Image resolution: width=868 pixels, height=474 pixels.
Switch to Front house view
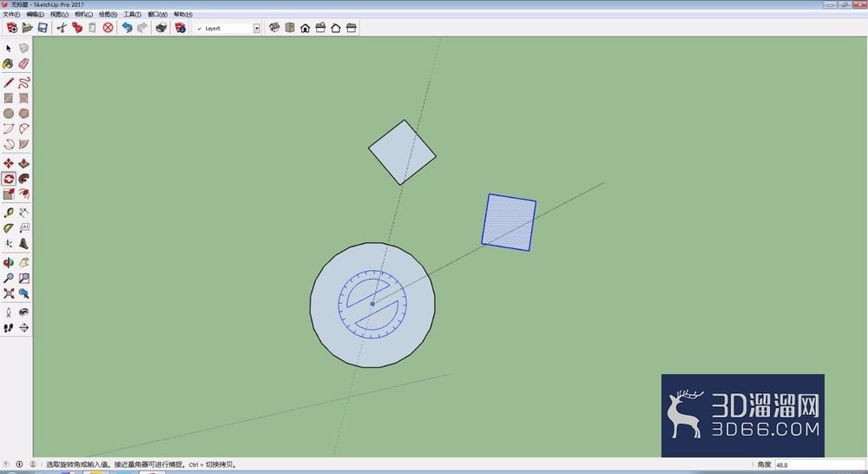tap(305, 28)
